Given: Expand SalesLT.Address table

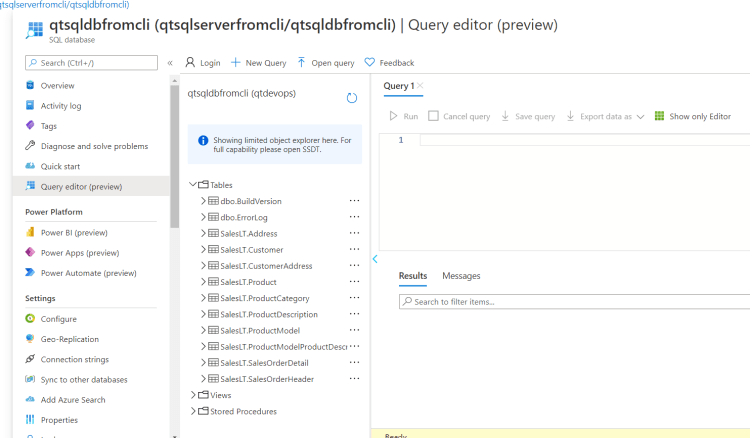Looking at the screenshot, I should (x=203, y=233).
